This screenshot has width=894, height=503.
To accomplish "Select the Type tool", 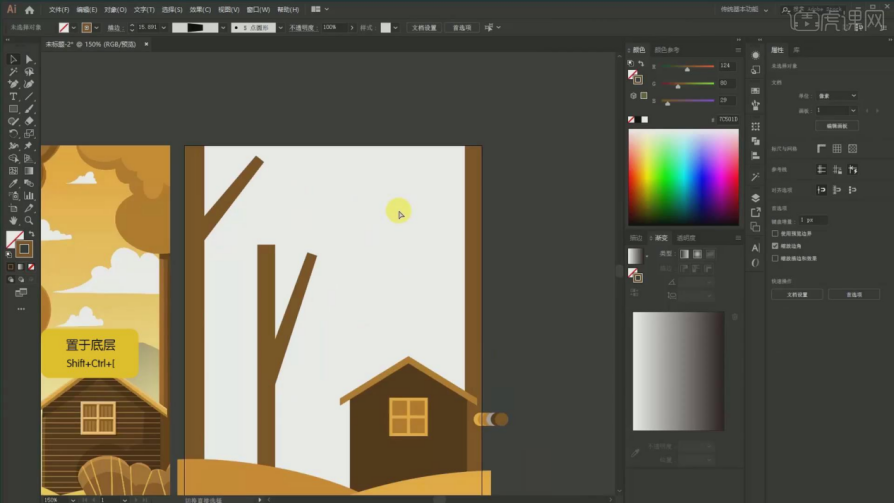I will [13, 96].
